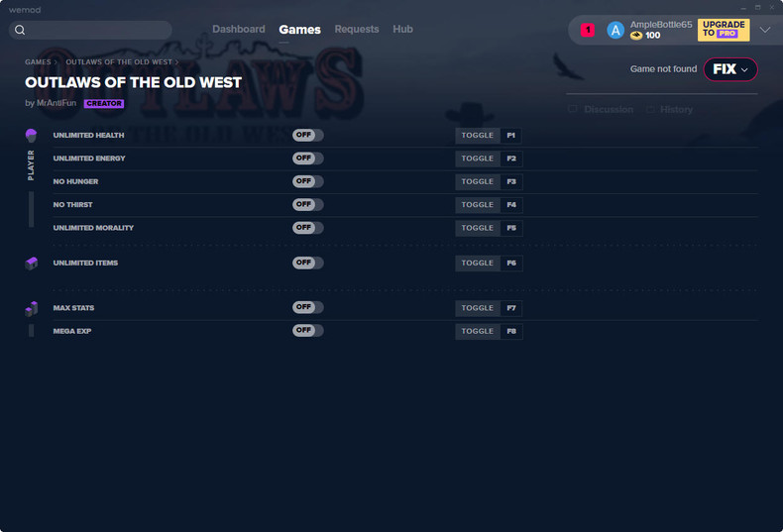Change the F1 hotkey for Unlimited Health
Image resolution: width=783 pixels, height=532 pixels.
(511, 136)
